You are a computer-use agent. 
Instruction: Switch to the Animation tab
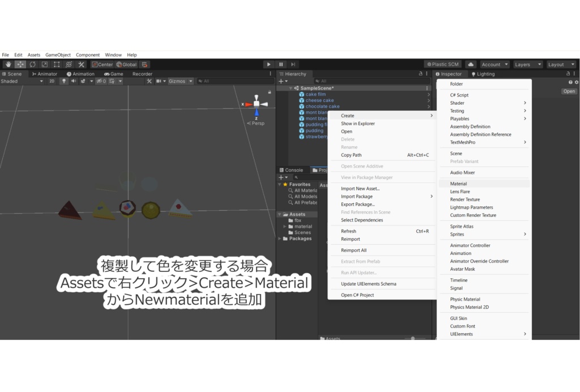pos(80,74)
